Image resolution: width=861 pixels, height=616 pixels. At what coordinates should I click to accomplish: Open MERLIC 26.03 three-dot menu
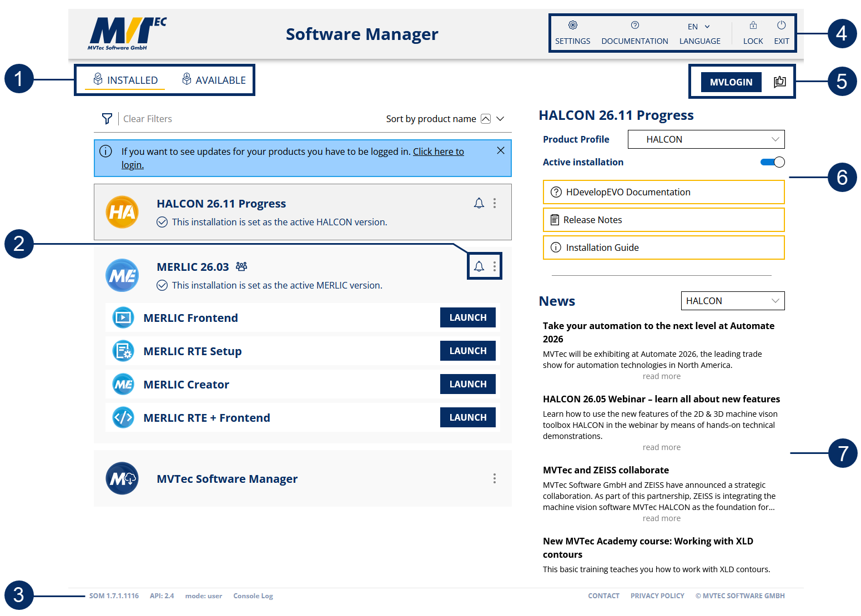pyautogui.click(x=494, y=266)
